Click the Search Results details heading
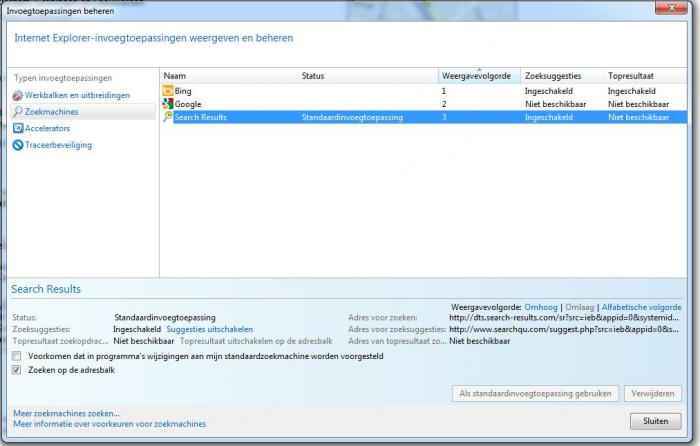Viewport: 700px width, 446px height. tap(46, 289)
